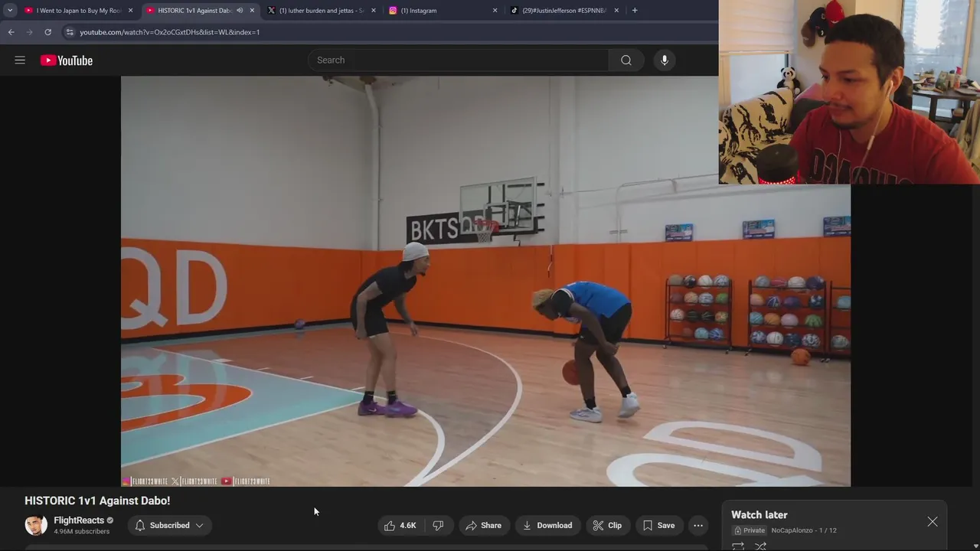The width and height of the screenshot is (980, 551).
Task: Open the three-dot more actions menu
Action: (697, 526)
